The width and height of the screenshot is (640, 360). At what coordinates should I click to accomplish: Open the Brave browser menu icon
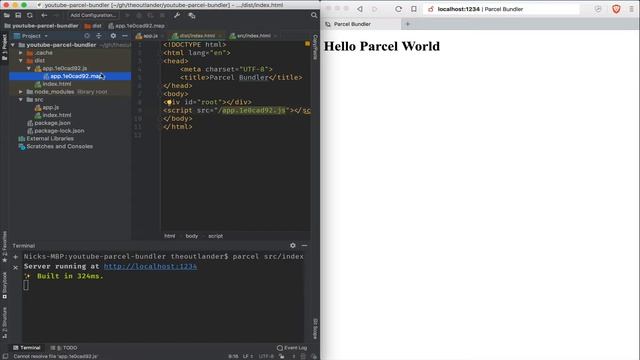[631, 9]
